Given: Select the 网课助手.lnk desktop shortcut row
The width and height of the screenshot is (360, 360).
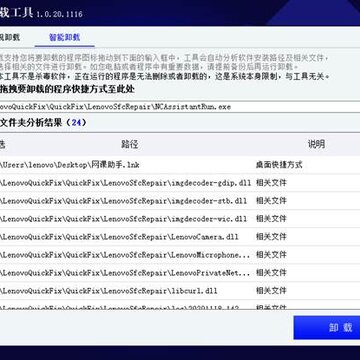Looking at the screenshot, I should pos(180,165).
